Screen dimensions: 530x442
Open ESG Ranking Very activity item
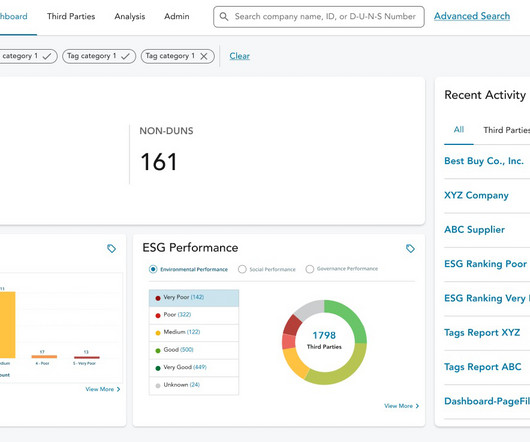[x=487, y=298]
